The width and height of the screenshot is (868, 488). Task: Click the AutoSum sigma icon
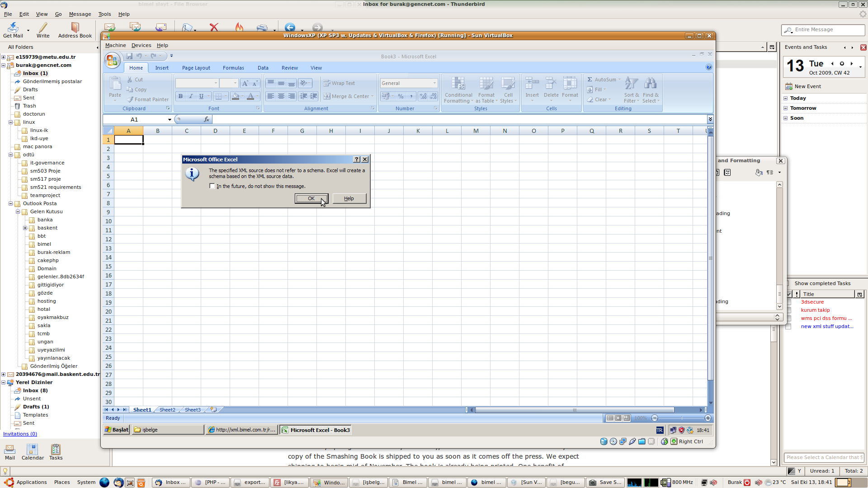point(590,80)
